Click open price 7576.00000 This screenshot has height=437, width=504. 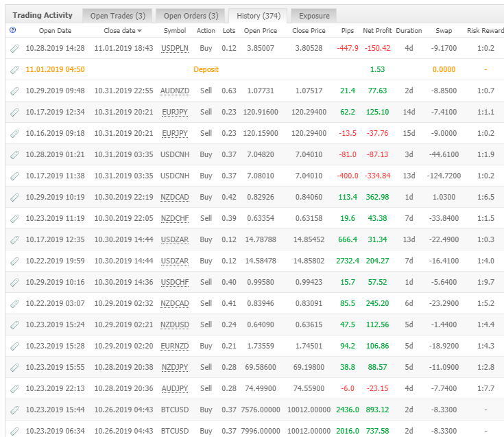[261, 410]
